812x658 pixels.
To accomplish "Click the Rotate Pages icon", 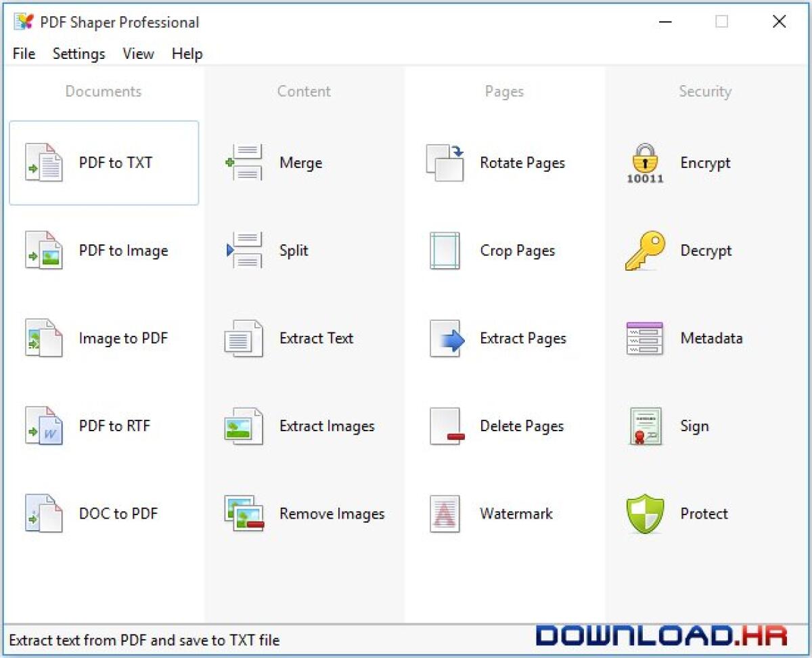I will [445, 162].
